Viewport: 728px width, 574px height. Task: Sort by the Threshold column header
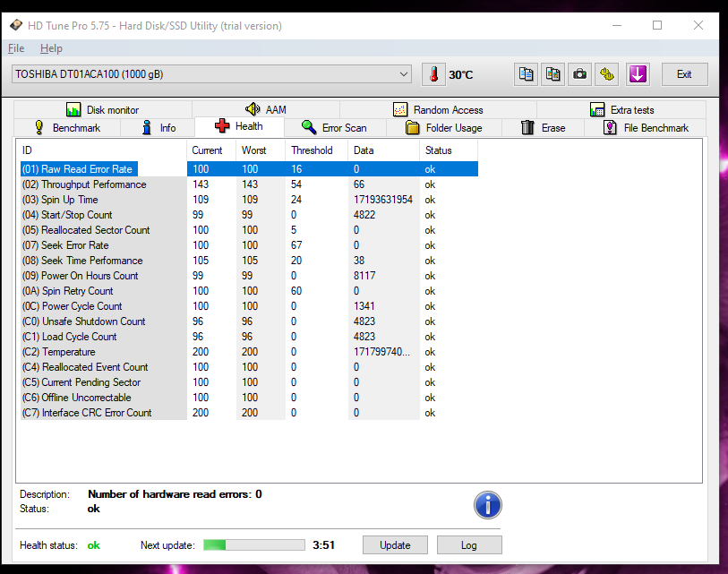(x=317, y=150)
